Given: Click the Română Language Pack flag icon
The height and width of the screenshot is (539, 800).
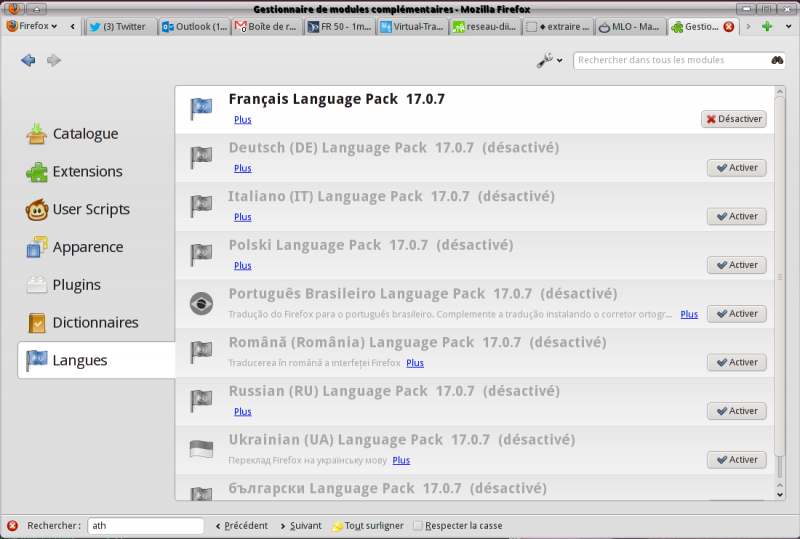Looking at the screenshot, I should point(202,352).
